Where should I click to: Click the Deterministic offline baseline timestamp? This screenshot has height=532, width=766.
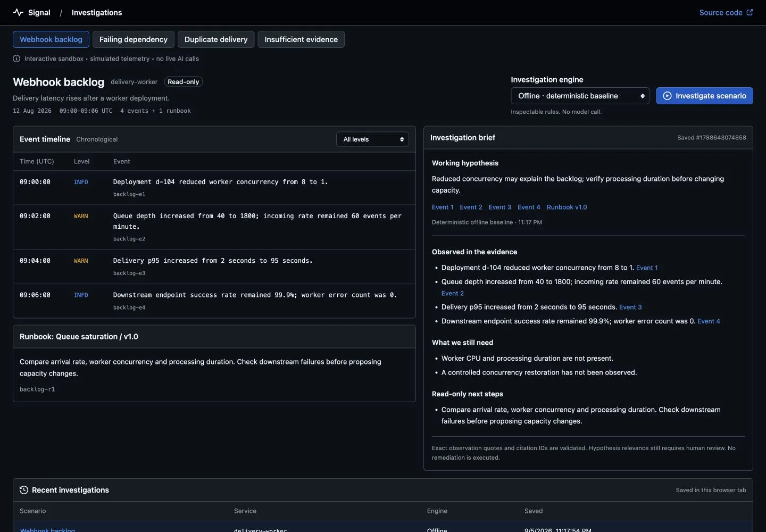[x=487, y=222]
